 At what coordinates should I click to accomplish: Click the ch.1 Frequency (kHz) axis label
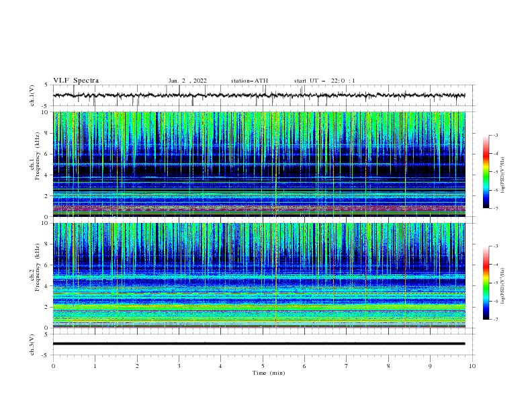click(x=35, y=156)
